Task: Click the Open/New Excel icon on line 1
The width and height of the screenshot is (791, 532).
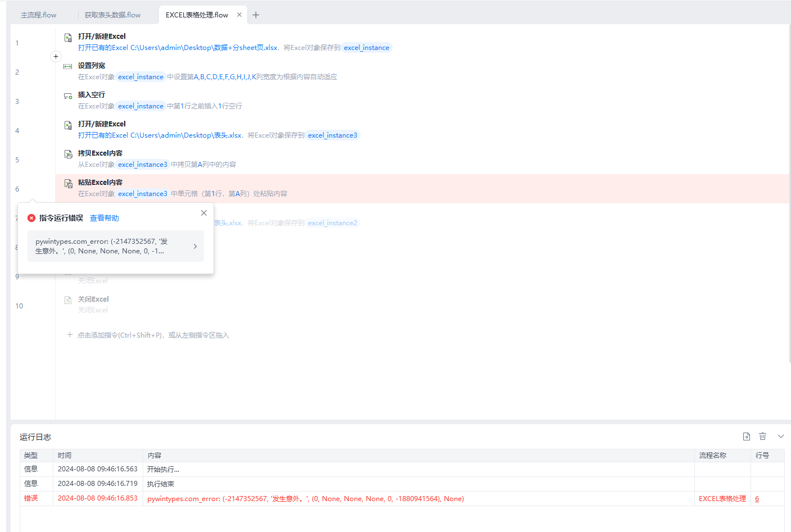Action: point(68,38)
